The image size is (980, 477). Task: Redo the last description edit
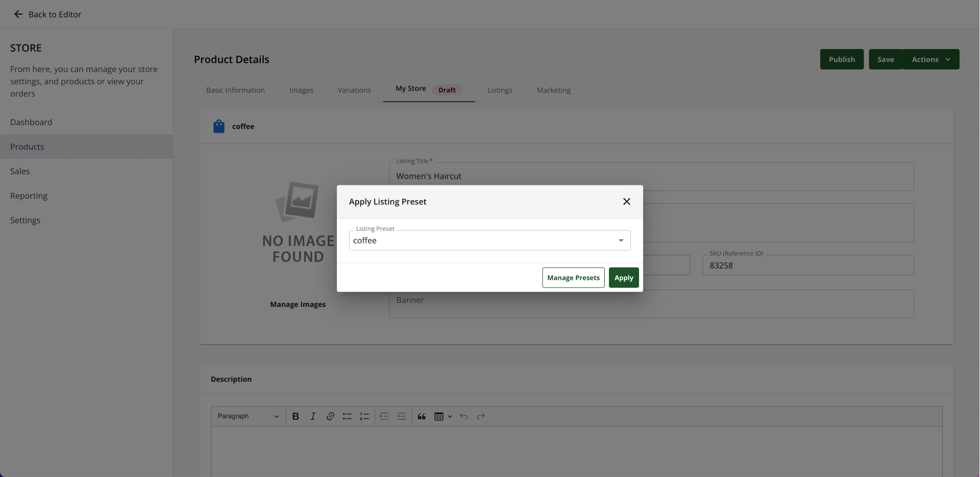[x=481, y=417]
